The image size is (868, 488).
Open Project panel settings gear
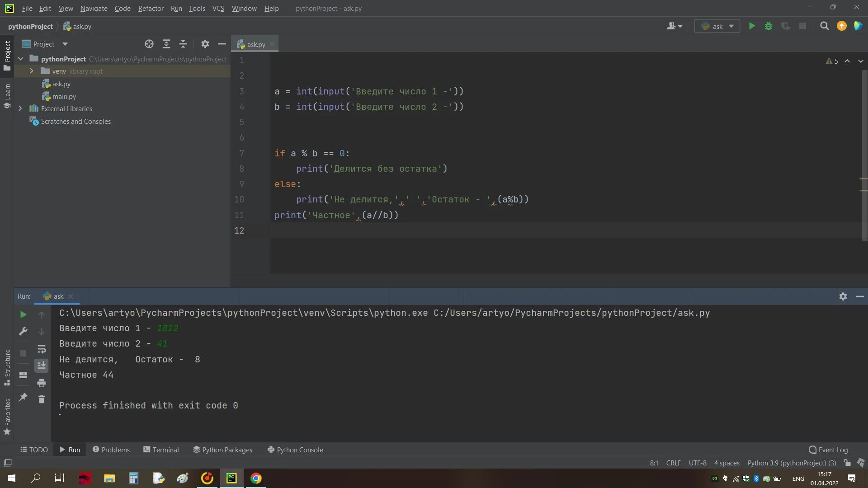click(205, 44)
